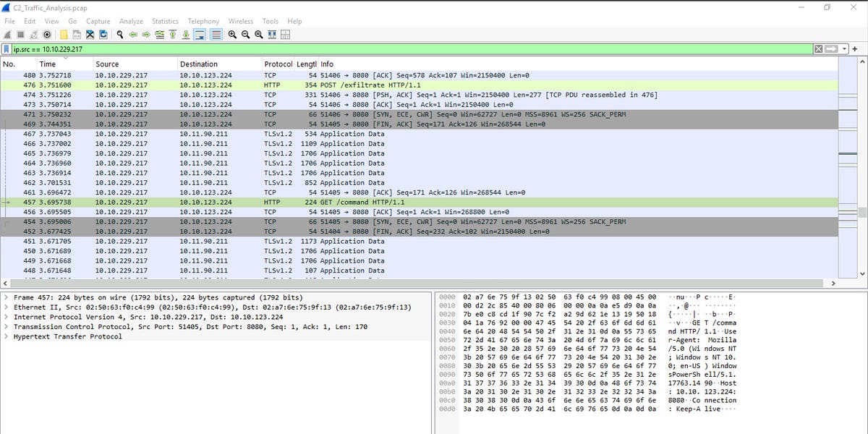
Task: Close the current capture file
Action: point(89,34)
